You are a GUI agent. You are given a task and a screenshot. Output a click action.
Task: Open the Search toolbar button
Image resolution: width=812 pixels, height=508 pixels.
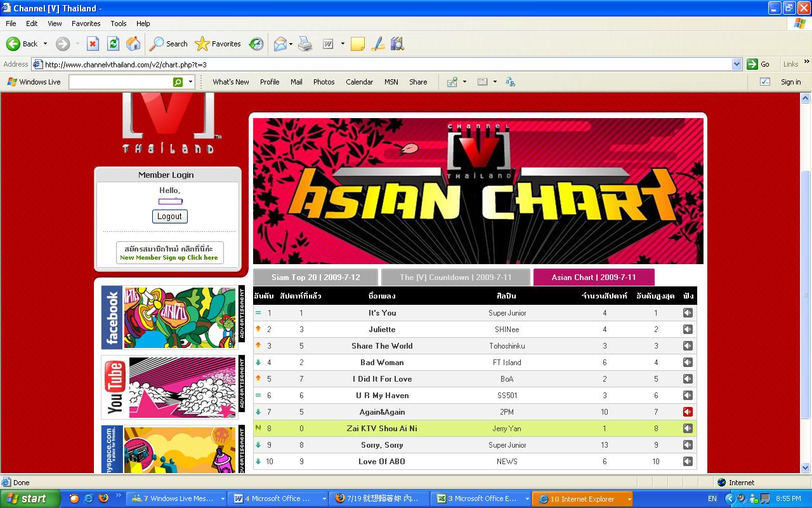pyautogui.click(x=168, y=44)
